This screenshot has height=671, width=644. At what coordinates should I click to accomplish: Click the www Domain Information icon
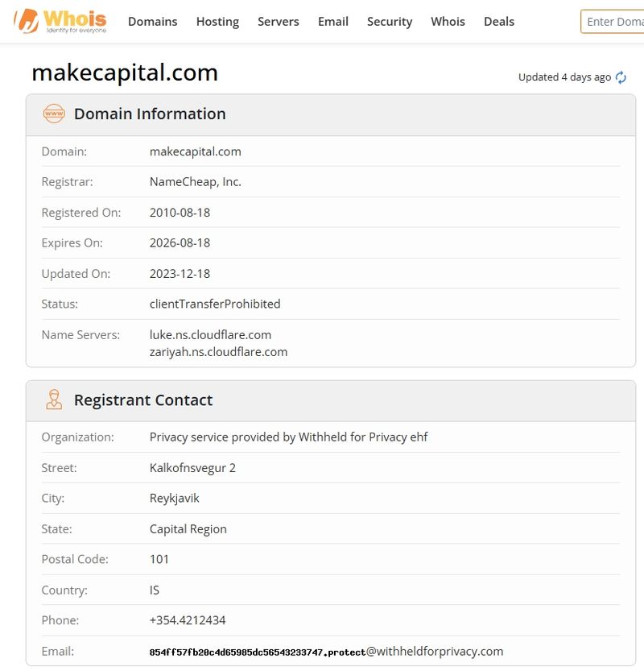pos(54,114)
